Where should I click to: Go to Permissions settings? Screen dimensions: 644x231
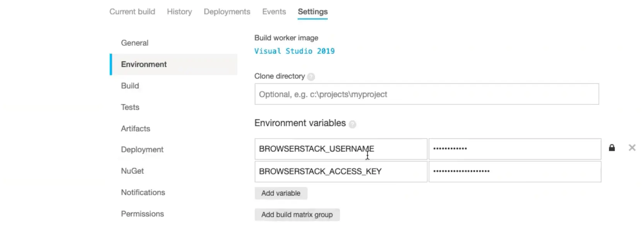coord(142,214)
